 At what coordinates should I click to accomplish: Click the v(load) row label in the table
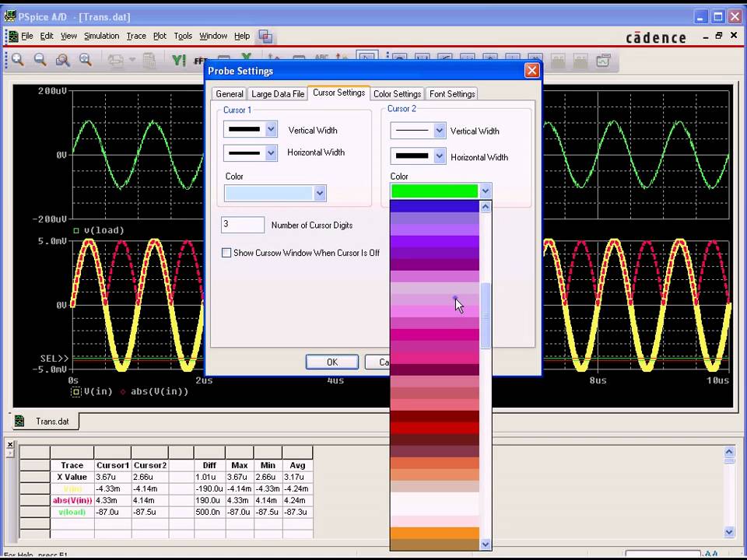(x=72, y=513)
